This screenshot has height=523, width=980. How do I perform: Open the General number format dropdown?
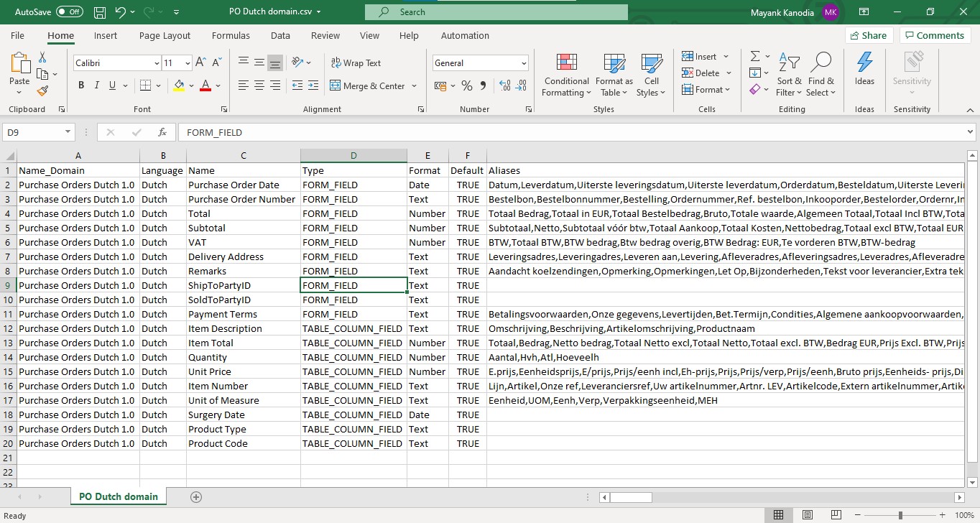coord(524,63)
